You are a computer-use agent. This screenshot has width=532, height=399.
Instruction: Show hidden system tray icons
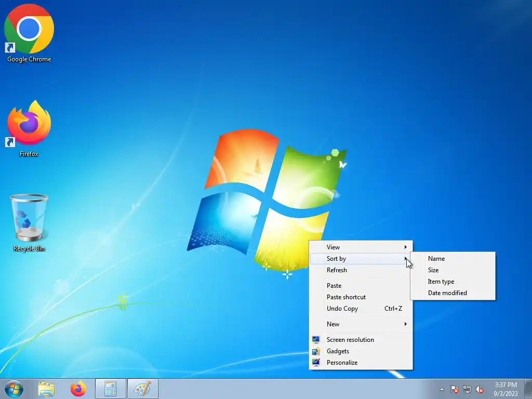coord(442,389)
